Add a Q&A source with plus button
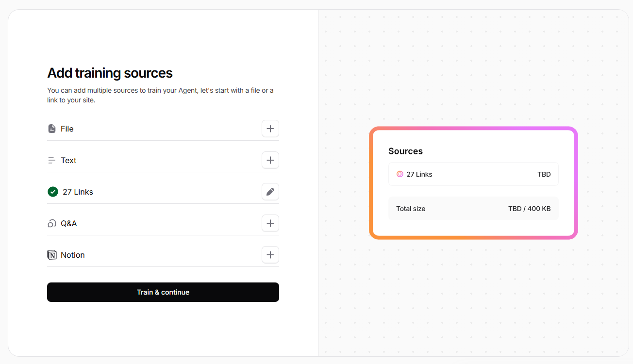The height and width of the screenshot is (364, 633). tap(270, 223)
